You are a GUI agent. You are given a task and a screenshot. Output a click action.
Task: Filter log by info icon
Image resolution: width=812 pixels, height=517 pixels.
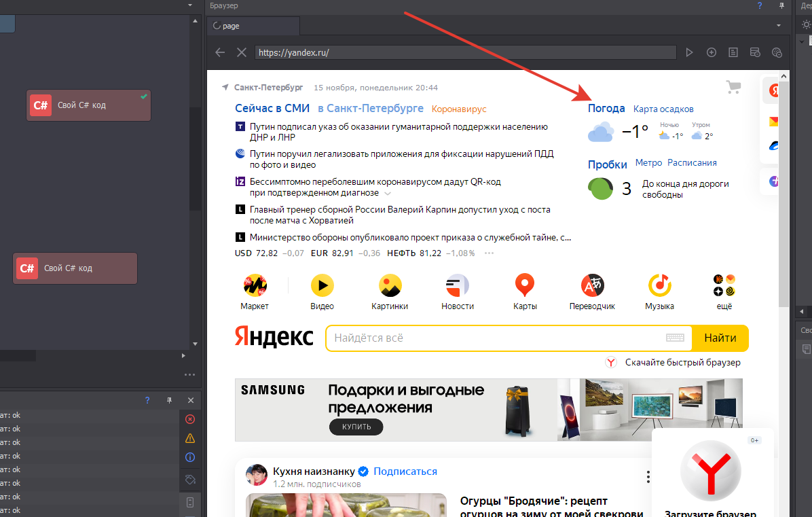190,457
